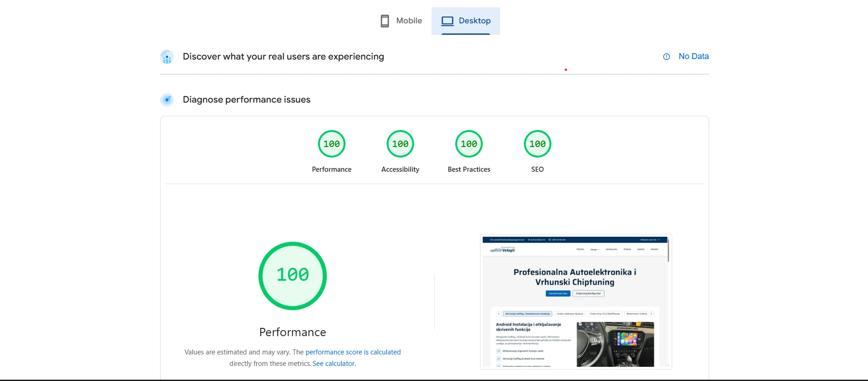Click the mobile phone icon
Image resolution: width=868 pixels, height=381 pixels.
pos(385,21)
